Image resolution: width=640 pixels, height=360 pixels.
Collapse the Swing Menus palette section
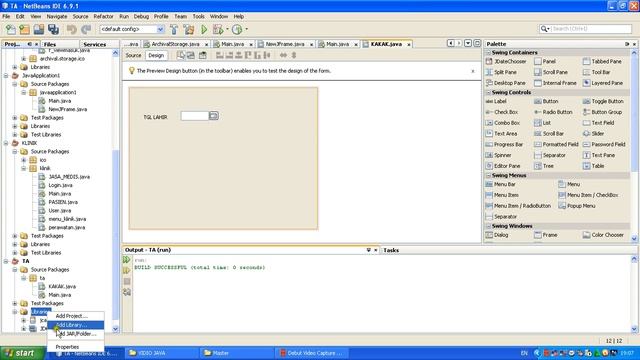pyautogui.click(x=489, y=176)
